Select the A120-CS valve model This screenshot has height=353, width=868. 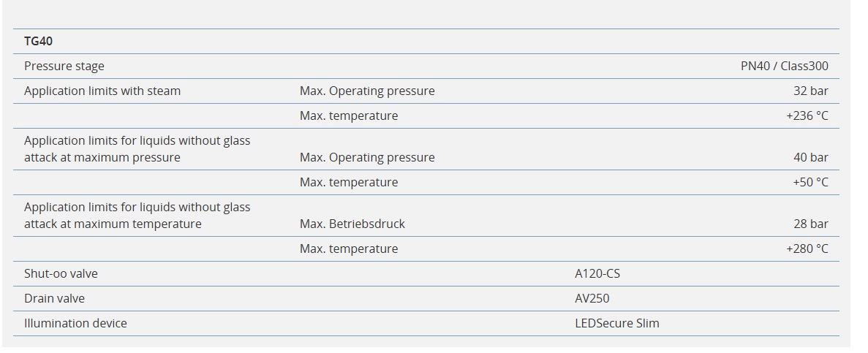(597, 273)
